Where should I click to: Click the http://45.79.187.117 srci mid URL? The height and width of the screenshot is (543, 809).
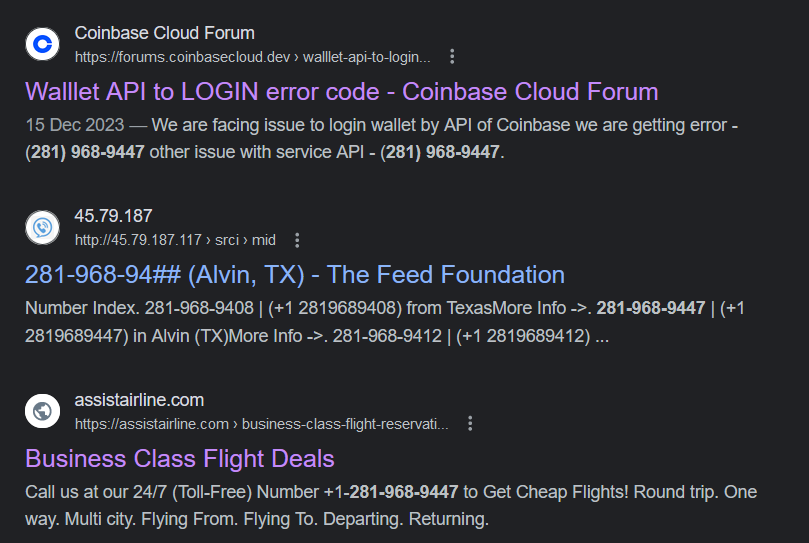[x=175, y=240]
